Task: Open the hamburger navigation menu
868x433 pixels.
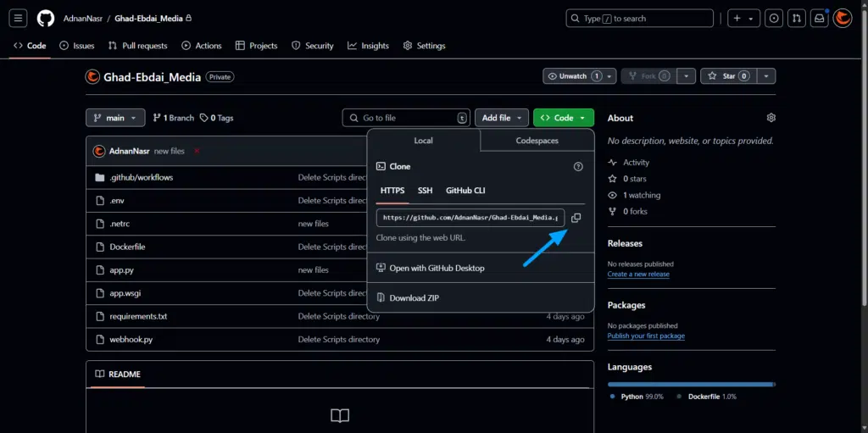Action: 18,19
